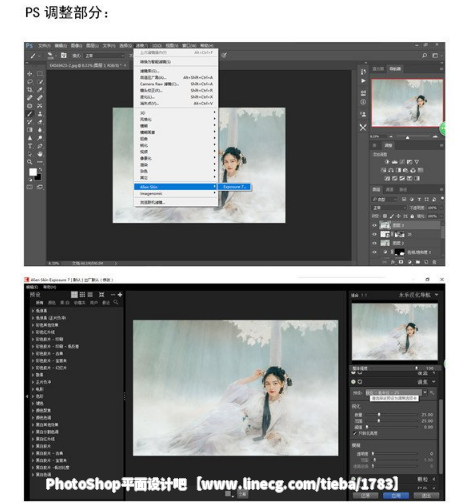Image resolution: width=454 pixels, height=503 pixels.
Task: Add a Levels adjustment from Adjustments panel
Action: pyautogui.click(x=395, y=162)
